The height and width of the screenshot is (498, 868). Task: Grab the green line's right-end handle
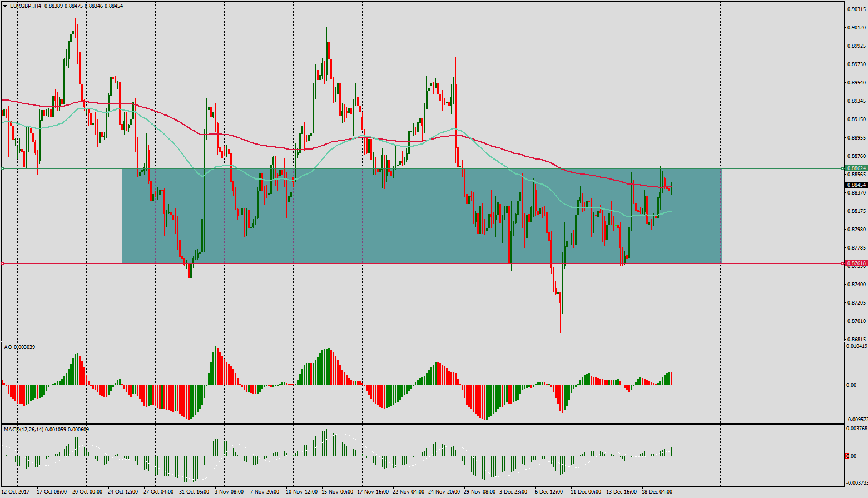pyautogui.click(x=842, y=168)
